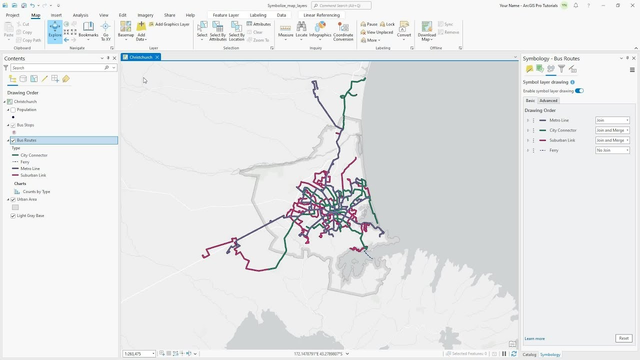Viewport: 640px width, 360px height.
Task: Switch Contents to List By Labeling
Action: point(66,79)
